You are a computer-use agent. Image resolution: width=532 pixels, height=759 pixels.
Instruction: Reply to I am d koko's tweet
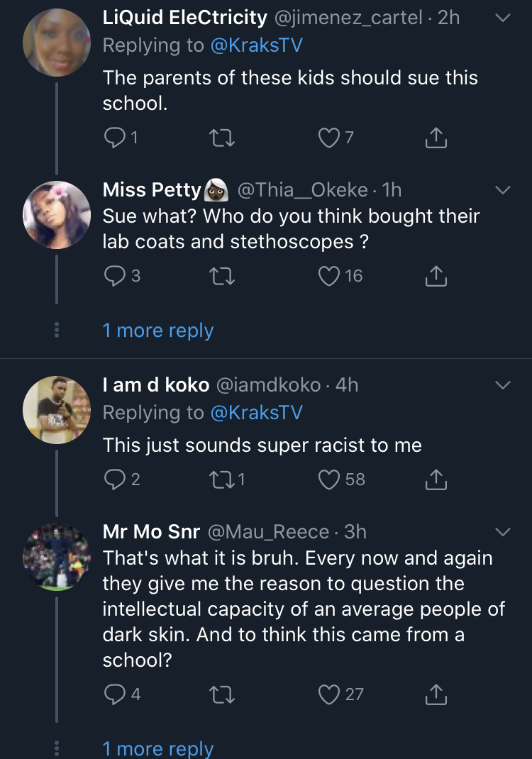tap(114, 480)
